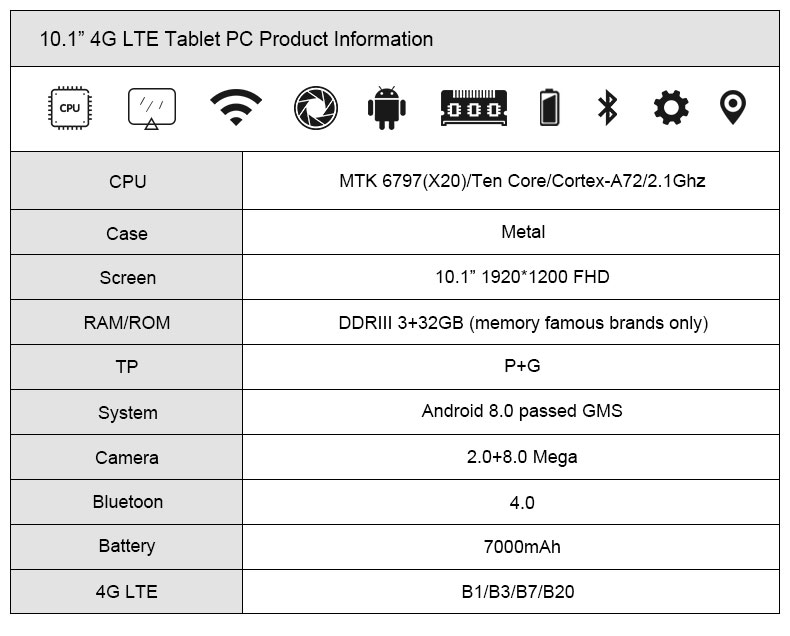Select the 7000mAh battery value
Image resolution: width=790 pixels, height=636 pixels.
point(522,547)
